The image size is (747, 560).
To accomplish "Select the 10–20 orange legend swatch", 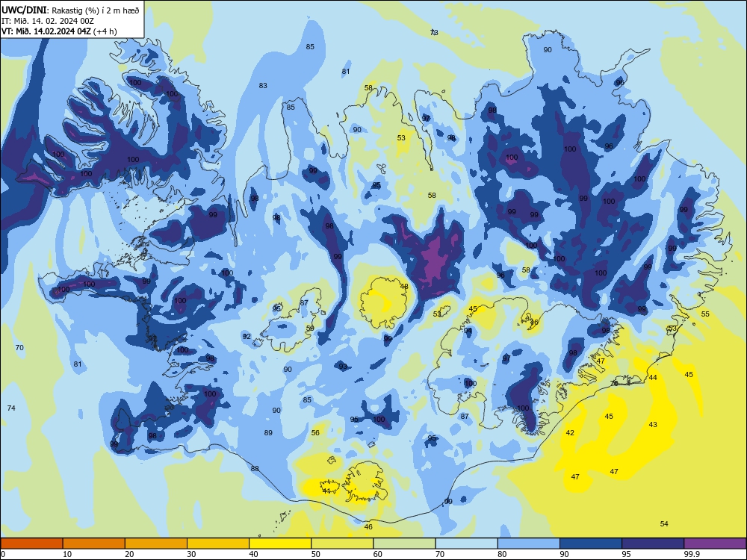I will (94, 544).
